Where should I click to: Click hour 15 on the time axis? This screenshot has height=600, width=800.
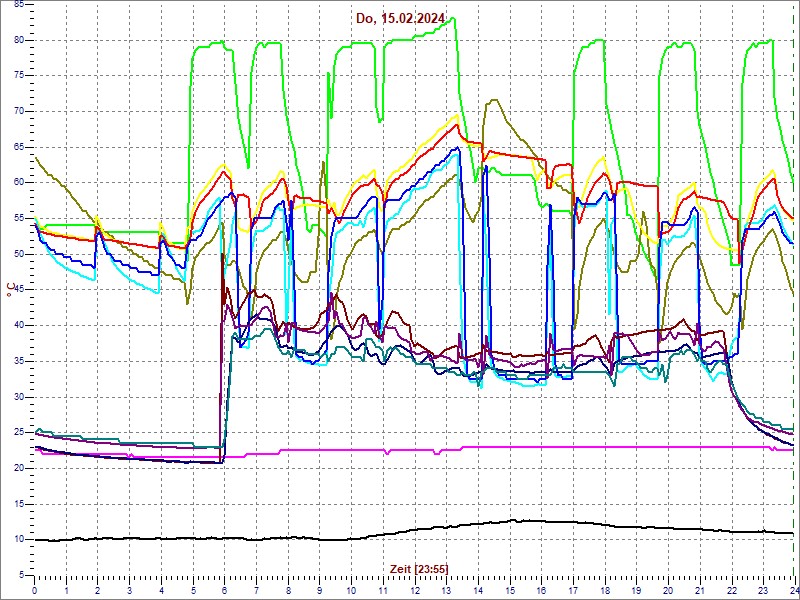point(510,590)
